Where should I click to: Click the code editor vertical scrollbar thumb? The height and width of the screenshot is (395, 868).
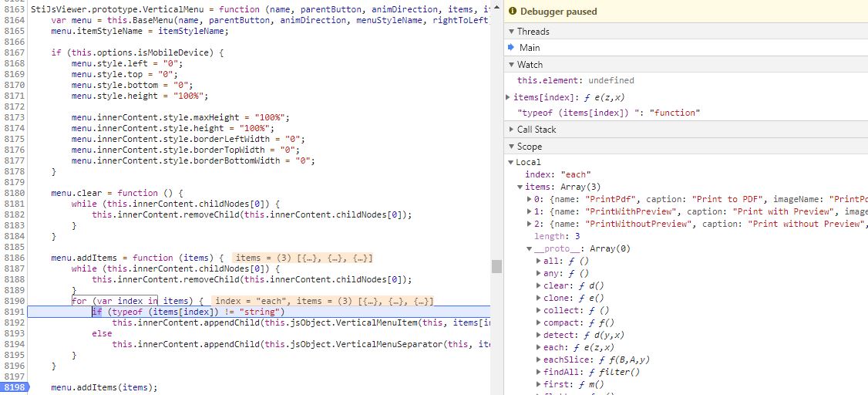496,266
